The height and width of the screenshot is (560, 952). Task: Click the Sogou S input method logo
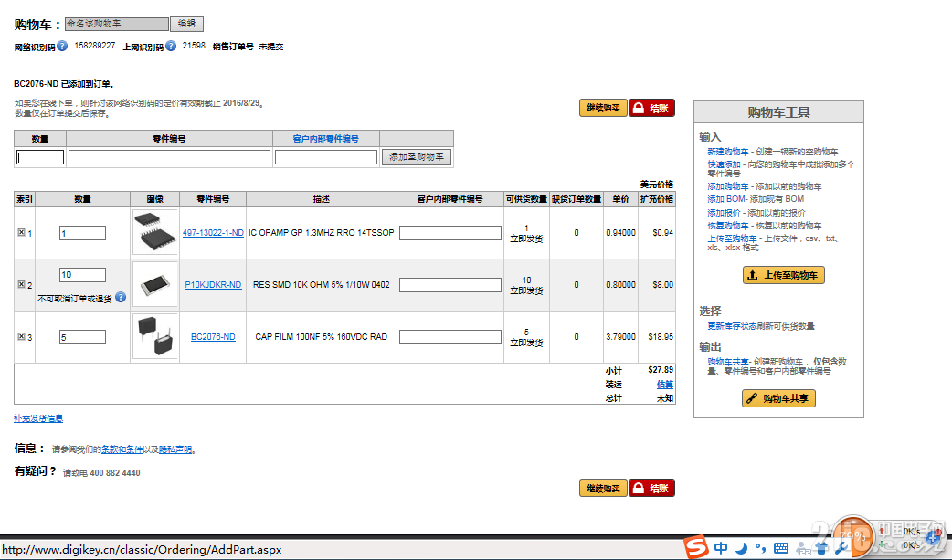696,547
